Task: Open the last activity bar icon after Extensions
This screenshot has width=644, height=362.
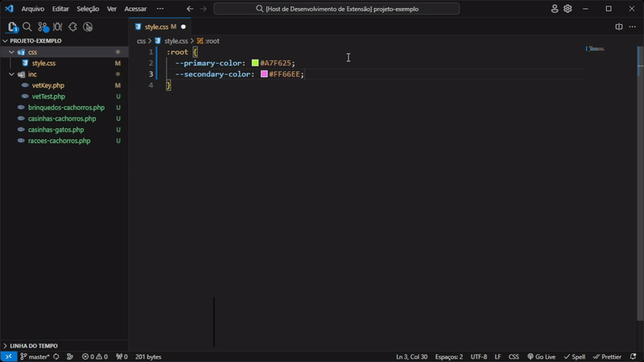Action: coord(88,27)
